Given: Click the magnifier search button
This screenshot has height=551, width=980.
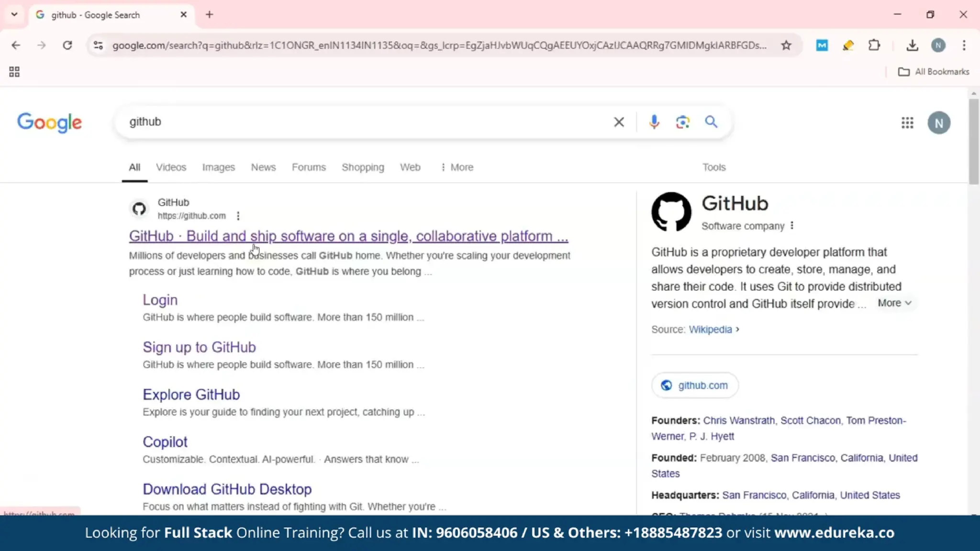Looking at the screenshot, I should [x=711, y=122].
